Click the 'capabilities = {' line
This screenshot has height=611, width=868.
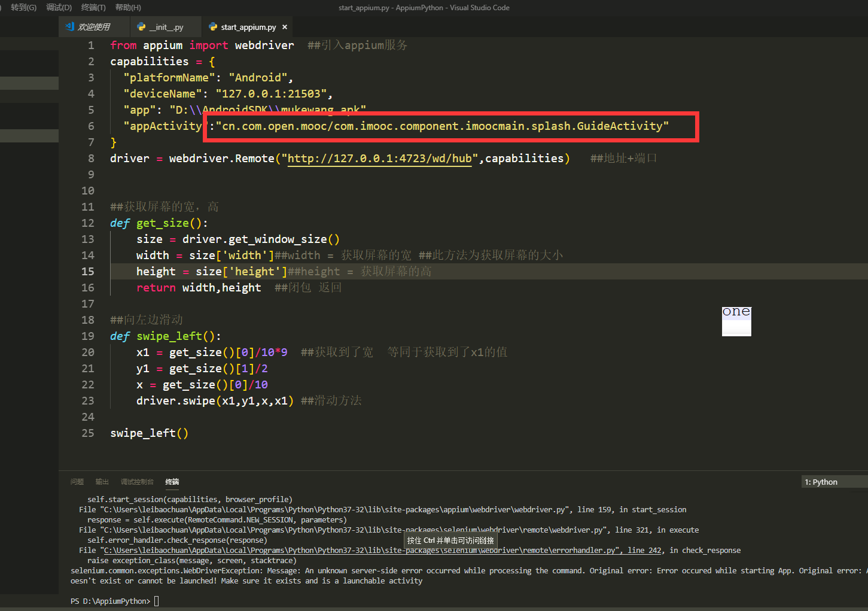(x=163, y=62)
